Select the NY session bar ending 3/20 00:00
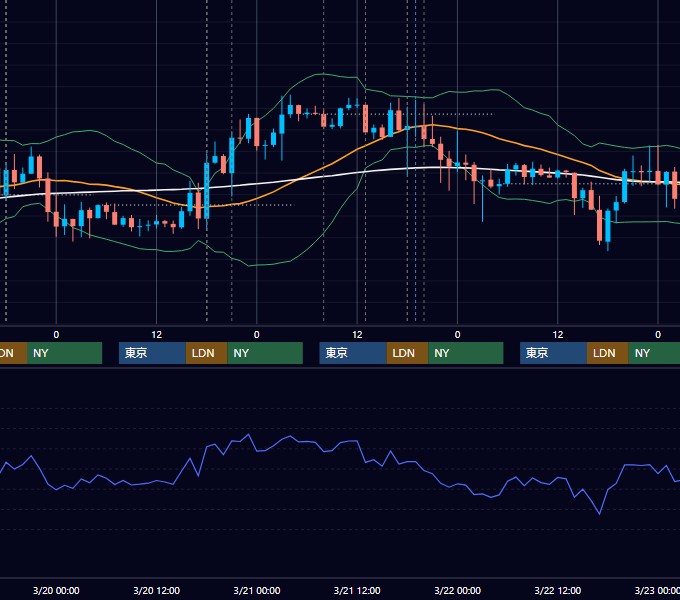The height and width of the screenshot is (600, 680). (x=64, y=353)
